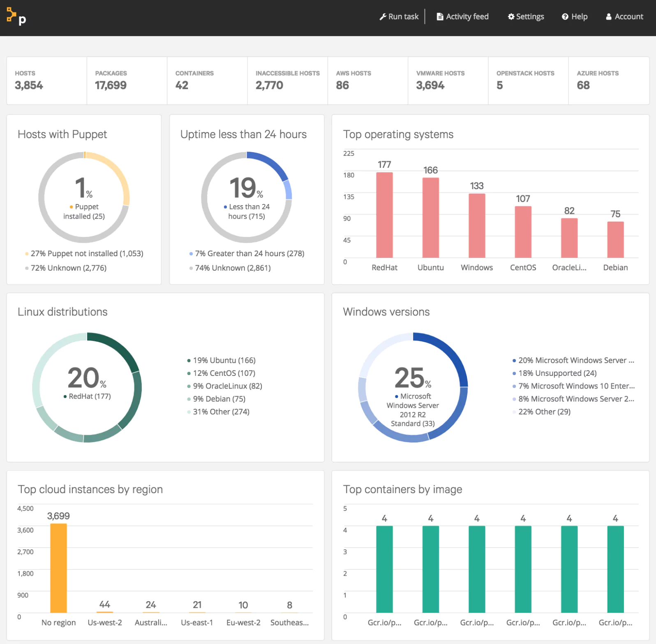Click '20% Microsoft Windows Server ...' legend entry
This screenshot has height=644, width=656.
click(573, 360)
